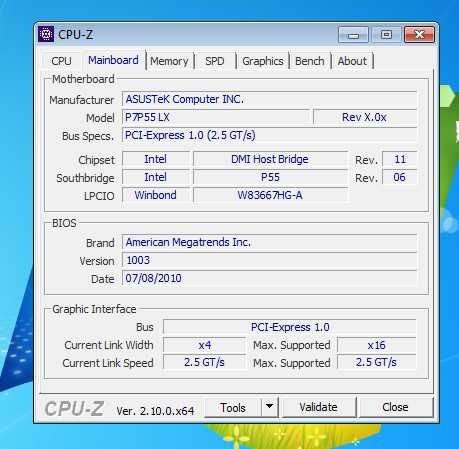Viewport: 459px width, 449px height.
Task: Switch to the CPU tab
Action: click(x=61, y=61)
